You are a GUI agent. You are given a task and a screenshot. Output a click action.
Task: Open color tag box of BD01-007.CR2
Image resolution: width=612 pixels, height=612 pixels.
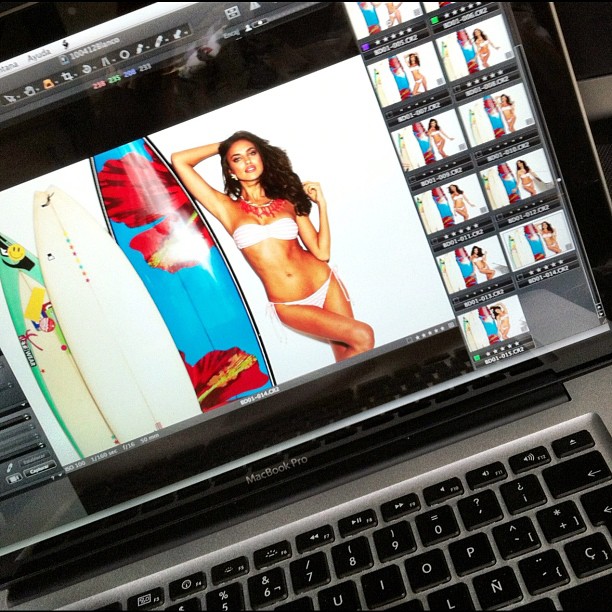389,114
